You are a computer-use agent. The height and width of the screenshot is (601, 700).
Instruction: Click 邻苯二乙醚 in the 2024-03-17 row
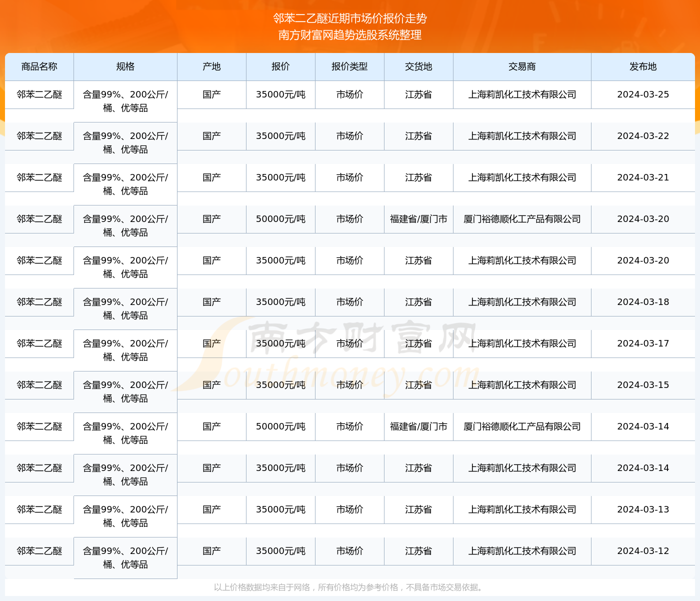(x=39, y=343)
